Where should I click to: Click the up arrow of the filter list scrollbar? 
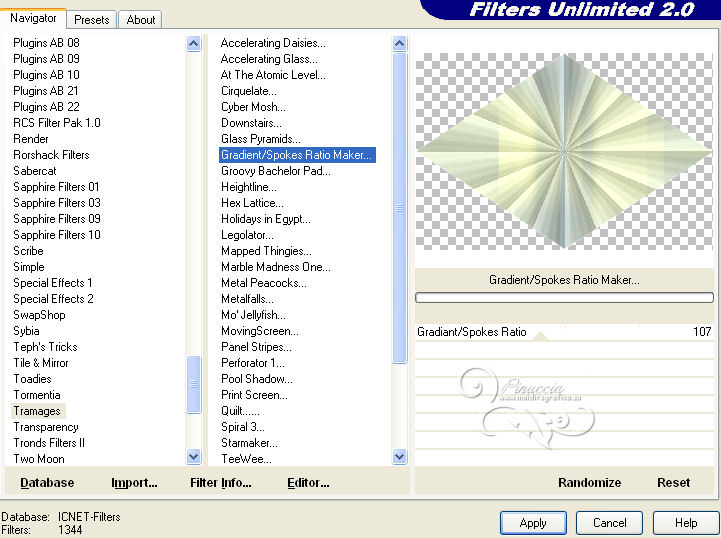click(400, 44)
